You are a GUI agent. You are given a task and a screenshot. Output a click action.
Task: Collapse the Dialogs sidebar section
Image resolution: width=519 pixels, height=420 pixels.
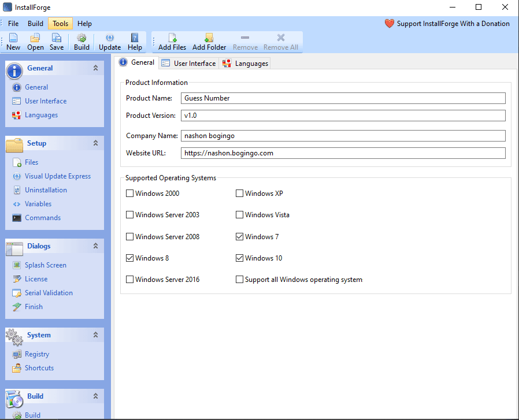(95, 246)
